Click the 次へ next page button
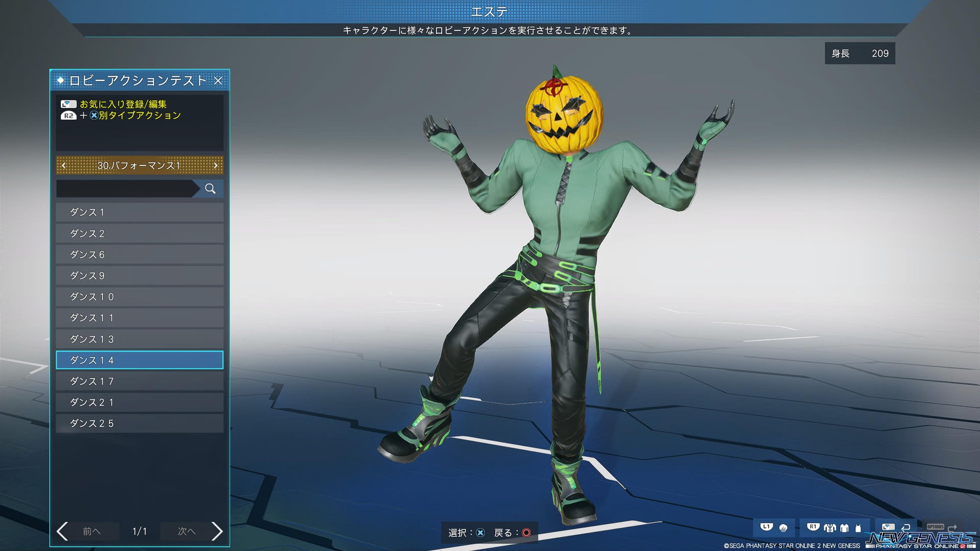 pyautogui.click(x=187, y=531)
